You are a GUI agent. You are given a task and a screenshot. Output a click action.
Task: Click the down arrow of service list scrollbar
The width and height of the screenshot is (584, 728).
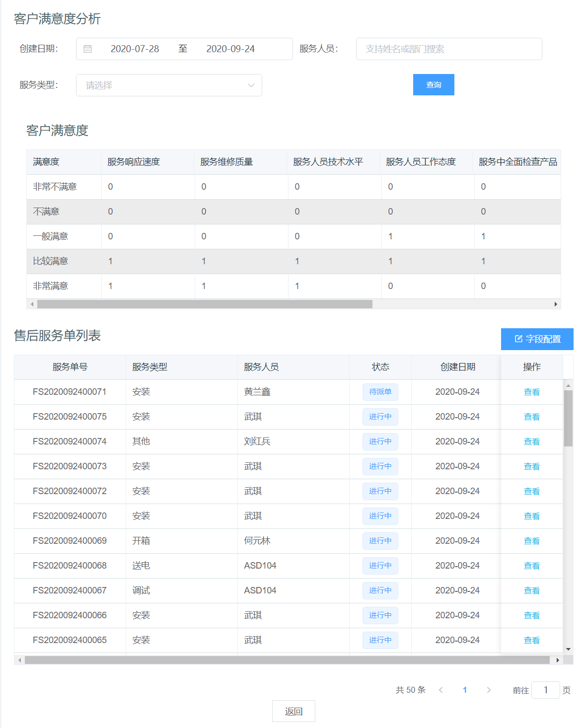[568, 649]
